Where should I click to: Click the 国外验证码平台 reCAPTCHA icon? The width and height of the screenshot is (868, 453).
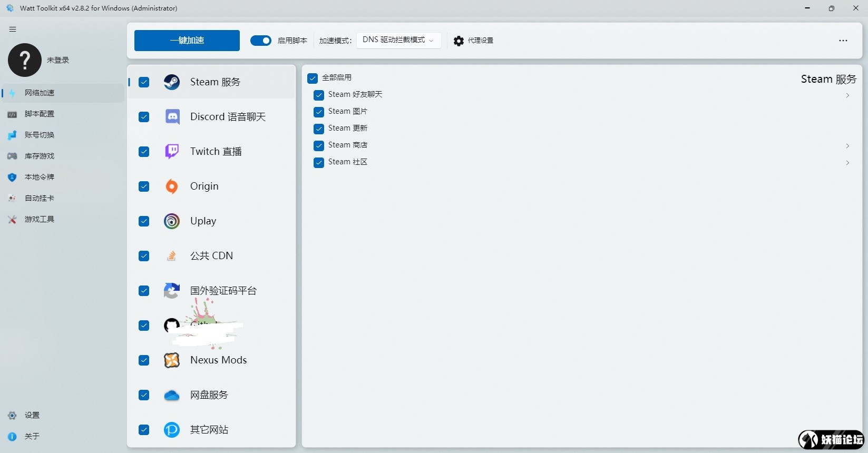click(172, 290)
